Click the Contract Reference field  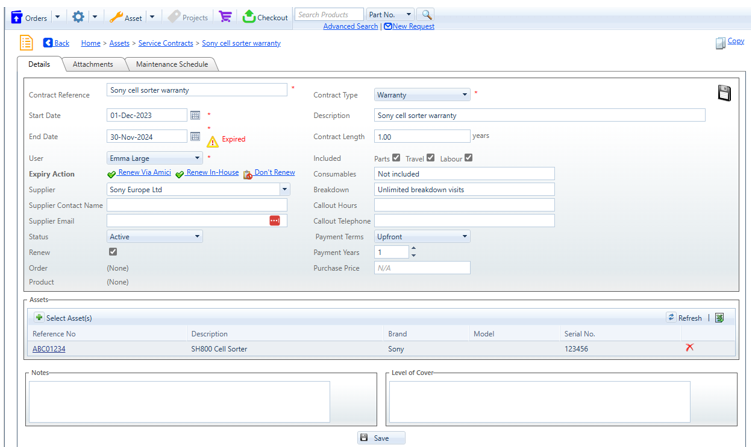click(197, 90)
